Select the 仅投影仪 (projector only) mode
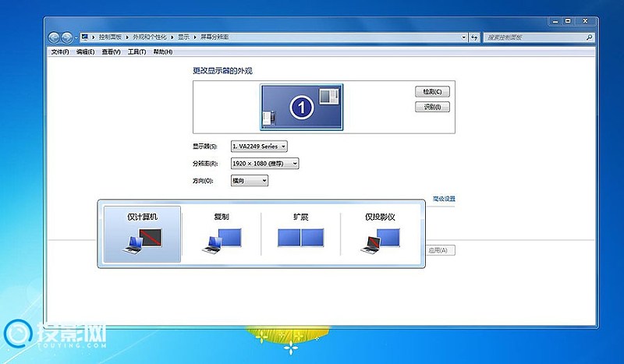 click(x=380, y=234)
